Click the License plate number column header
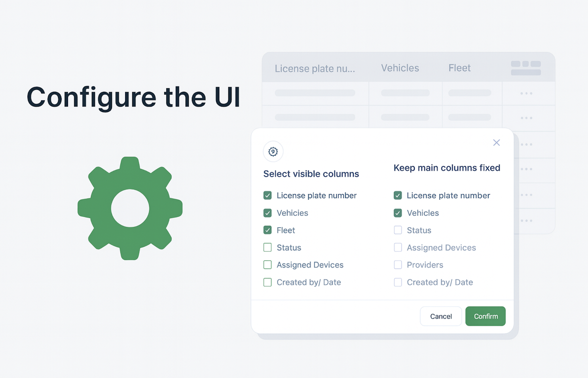 (x=315, y=68)
